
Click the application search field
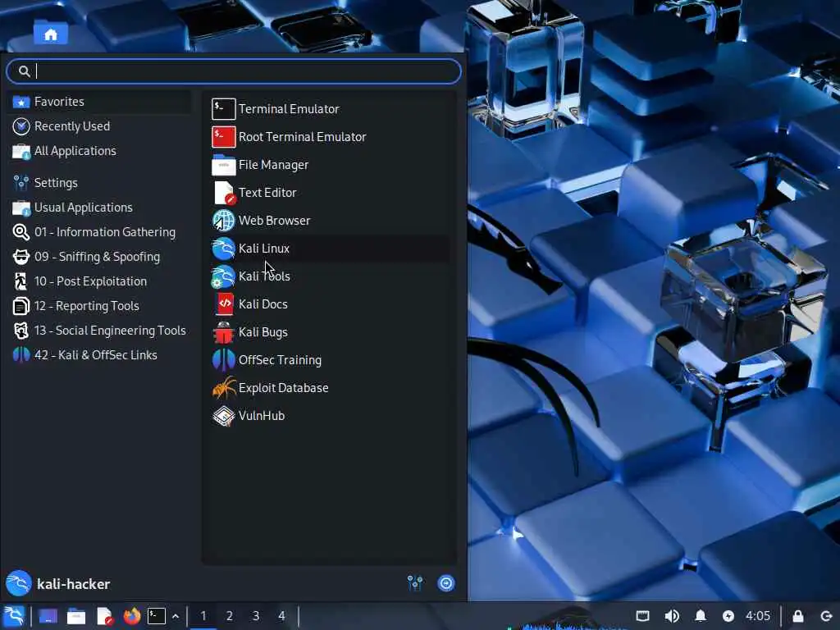click(x=234, y=71)
